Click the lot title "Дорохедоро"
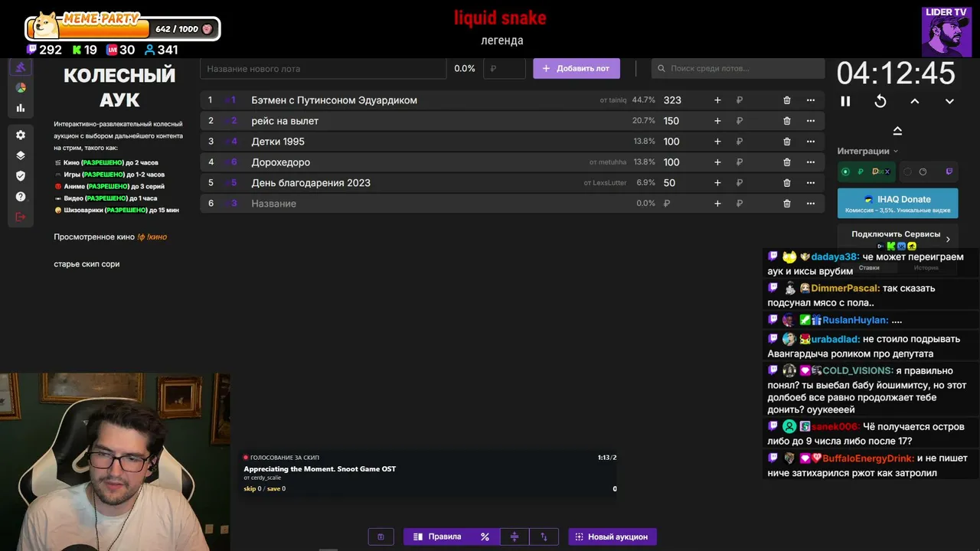This screenshot has width=980, height=551. (281, 162)
